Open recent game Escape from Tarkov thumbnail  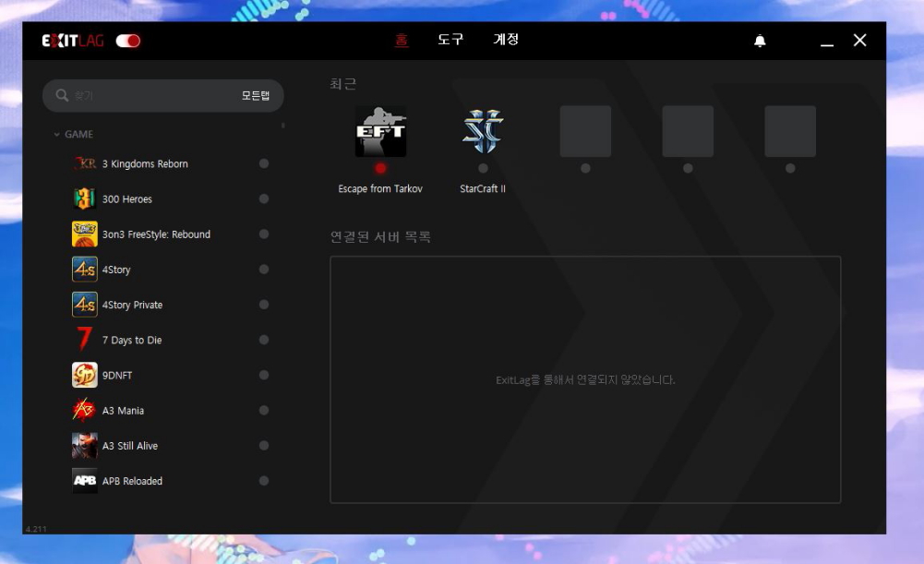coord(380,131)
